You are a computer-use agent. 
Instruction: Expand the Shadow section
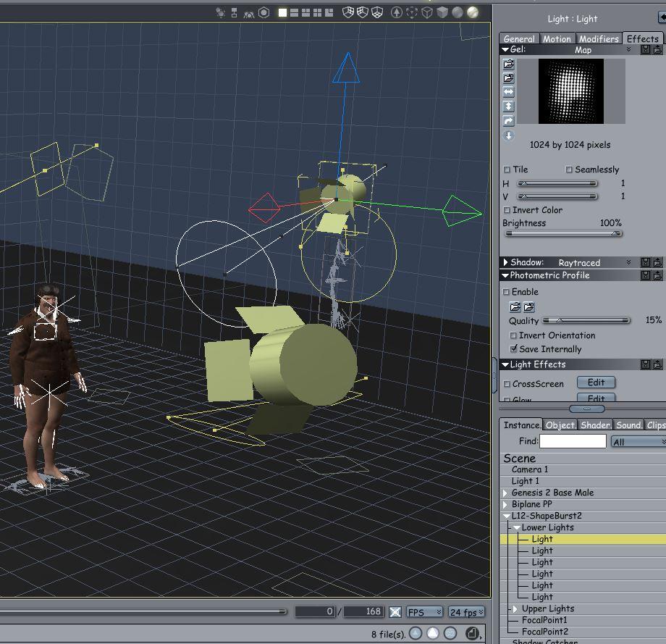tap(505, 262)
